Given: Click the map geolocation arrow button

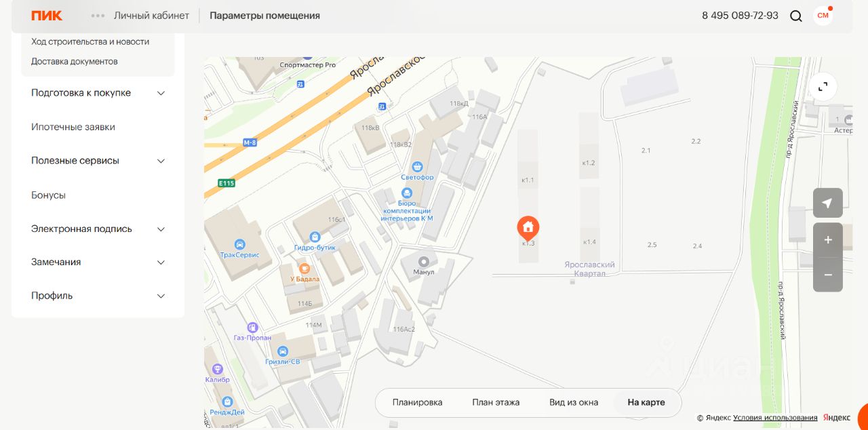Looking at the screenshot, I should pos(827,203).
